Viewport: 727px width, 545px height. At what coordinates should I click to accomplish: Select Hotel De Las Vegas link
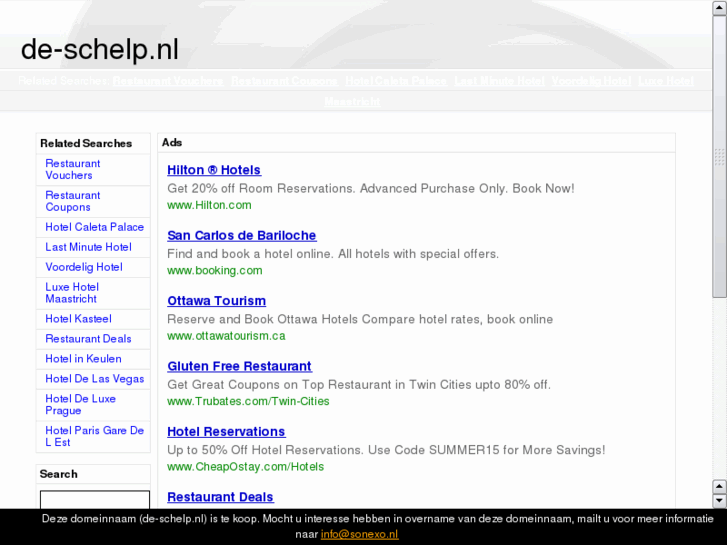point(95,379)
